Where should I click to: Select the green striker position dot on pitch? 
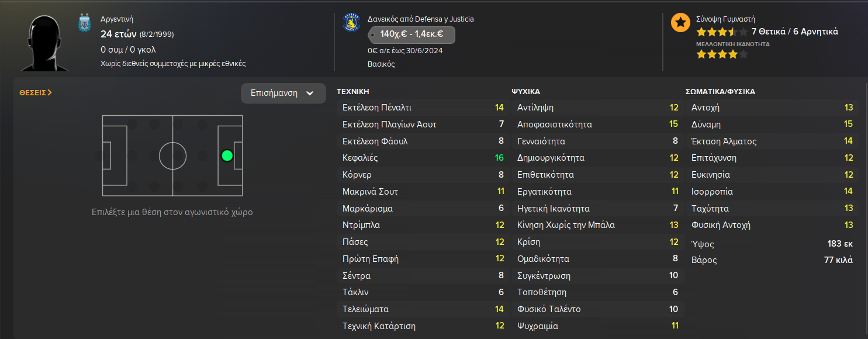[x=227, y=155]
